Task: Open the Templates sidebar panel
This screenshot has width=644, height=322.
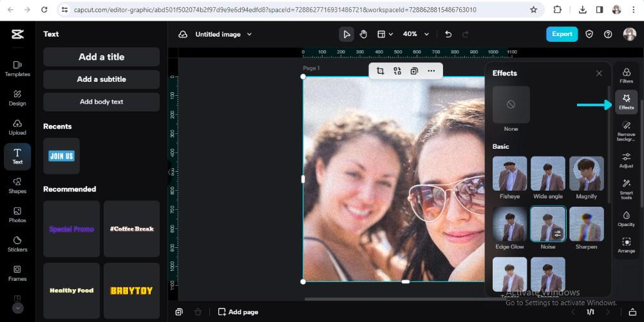Action: 17,69
